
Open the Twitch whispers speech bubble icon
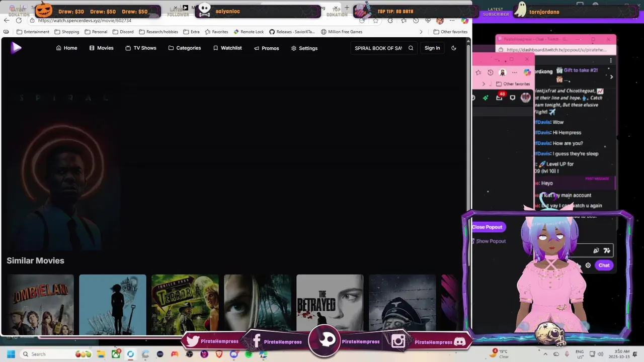click(513, 98)
